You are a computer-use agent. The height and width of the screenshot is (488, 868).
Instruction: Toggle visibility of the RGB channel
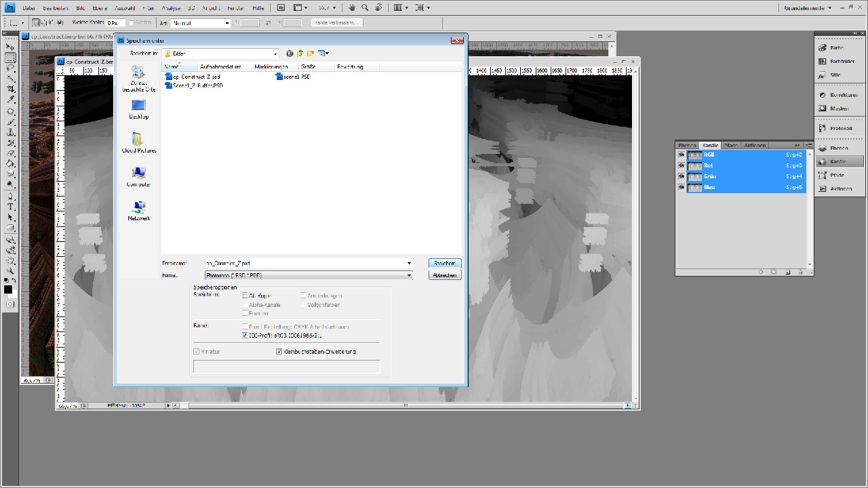point(681,155)
